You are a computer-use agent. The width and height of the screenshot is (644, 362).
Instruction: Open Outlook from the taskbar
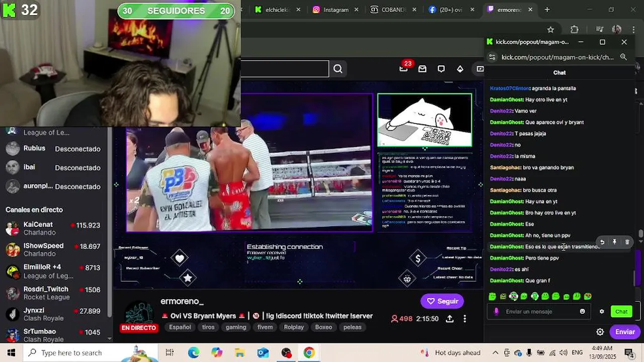pos(263,352)
